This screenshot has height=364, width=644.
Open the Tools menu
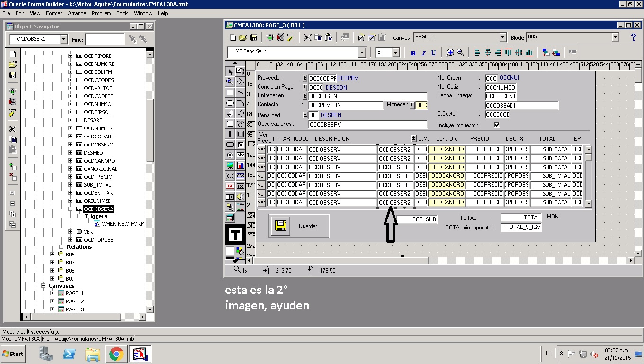123,13
